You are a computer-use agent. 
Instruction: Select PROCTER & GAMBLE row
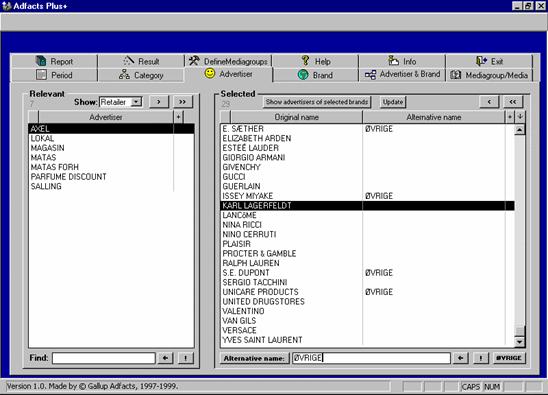click(x=367, y=253)
